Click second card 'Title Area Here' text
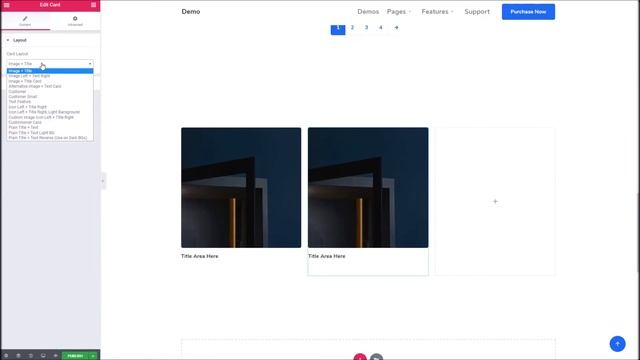 [x=327, y=256]
